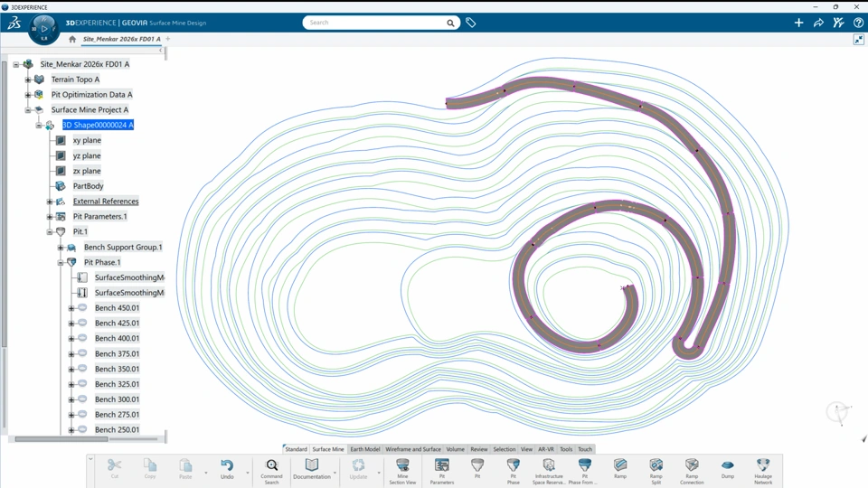Open the Undo history dropdown arrow
This screenshot has width=868, height=488.
click(x=248, y=473)
